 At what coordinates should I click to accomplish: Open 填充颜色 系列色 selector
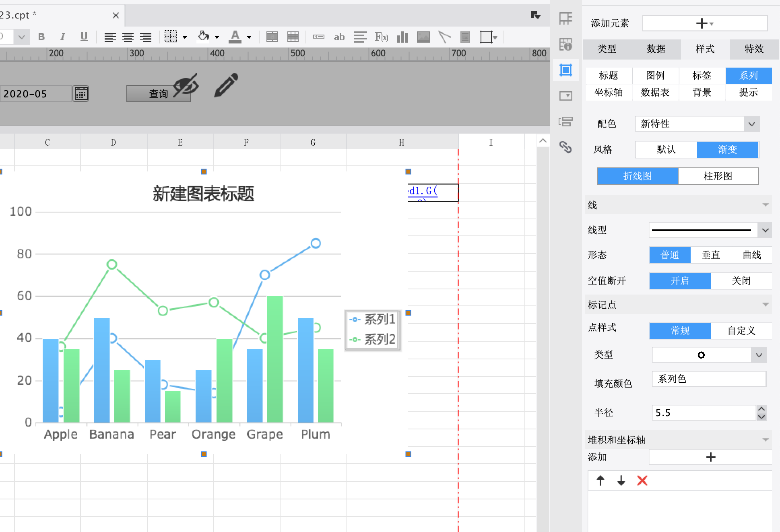[709, 379]
